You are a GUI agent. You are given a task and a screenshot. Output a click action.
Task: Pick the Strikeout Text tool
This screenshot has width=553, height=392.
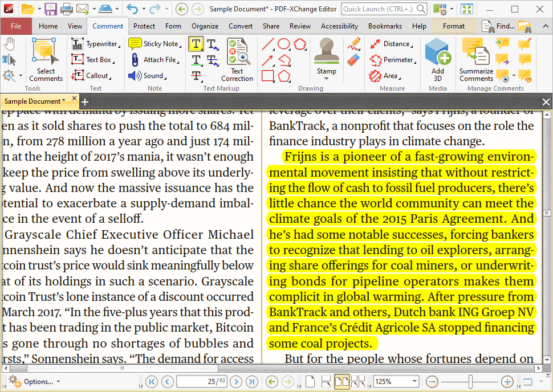click(x=197, y=75)
